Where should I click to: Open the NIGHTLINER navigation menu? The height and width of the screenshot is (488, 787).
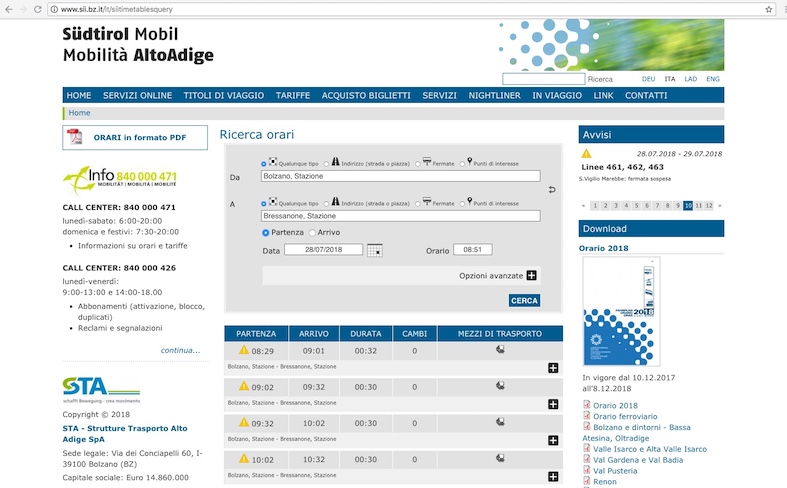click(x=494, y=95)
